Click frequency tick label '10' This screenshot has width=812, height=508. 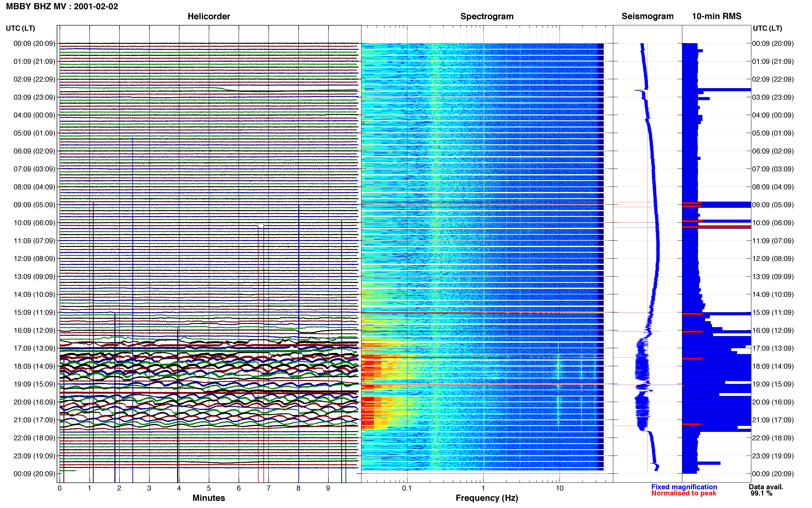click(x=559, y=488)
